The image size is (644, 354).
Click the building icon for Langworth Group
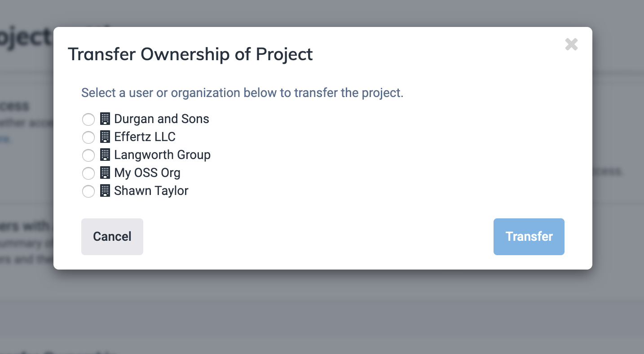105,155
